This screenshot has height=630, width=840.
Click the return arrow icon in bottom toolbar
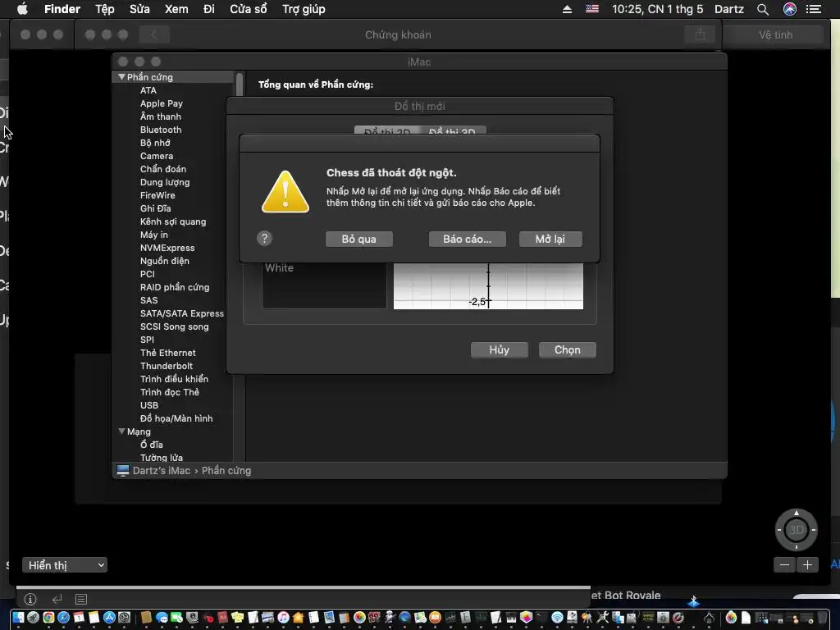tap(57, 599)
